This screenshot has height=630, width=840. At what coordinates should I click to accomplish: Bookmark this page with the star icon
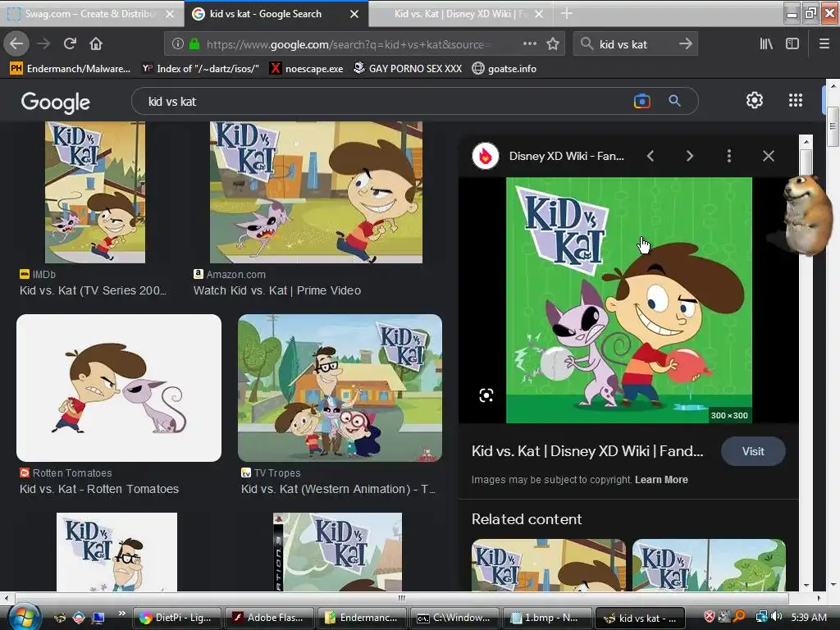553,44
